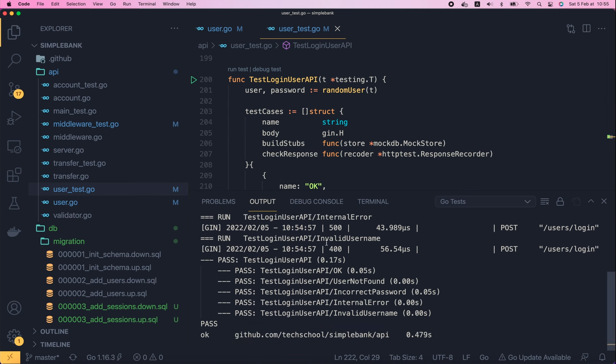The width and height of the screenshot is (616, 364).
Task: Open macOS Control Center
Action: pyautogui.click(x=551, y=4)
